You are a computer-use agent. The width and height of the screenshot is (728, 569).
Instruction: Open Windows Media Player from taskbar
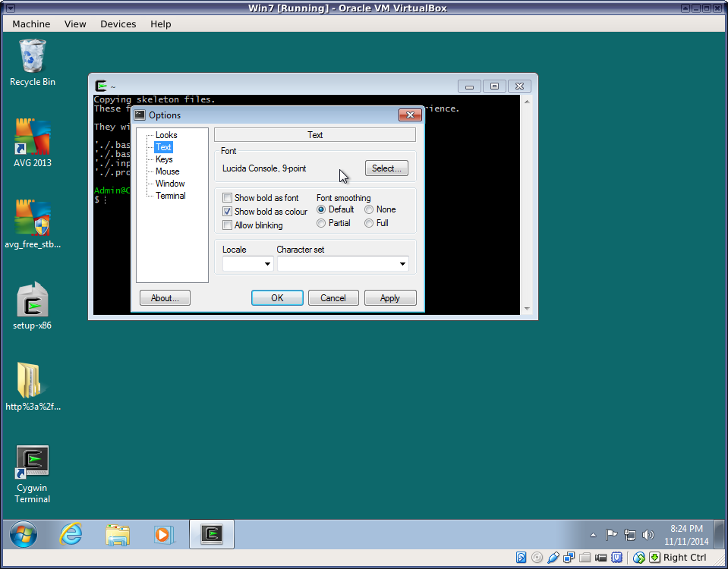163,535
